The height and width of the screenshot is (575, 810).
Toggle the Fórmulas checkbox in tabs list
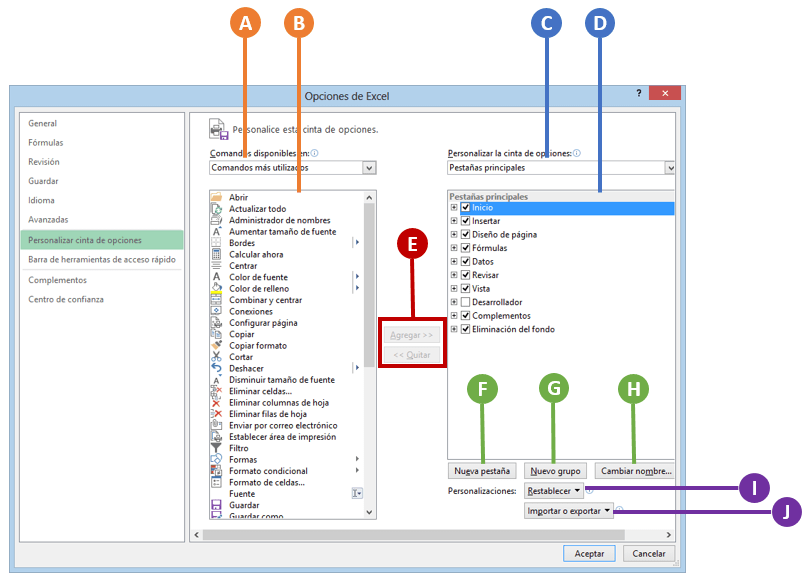click(x=465, y=247)
